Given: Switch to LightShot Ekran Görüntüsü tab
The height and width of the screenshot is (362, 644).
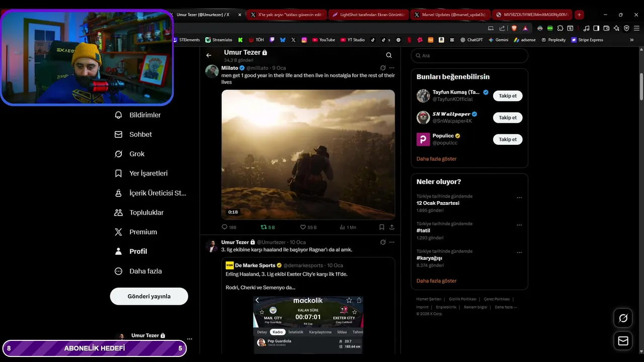Looking at the screenshot, I should 368,15.
